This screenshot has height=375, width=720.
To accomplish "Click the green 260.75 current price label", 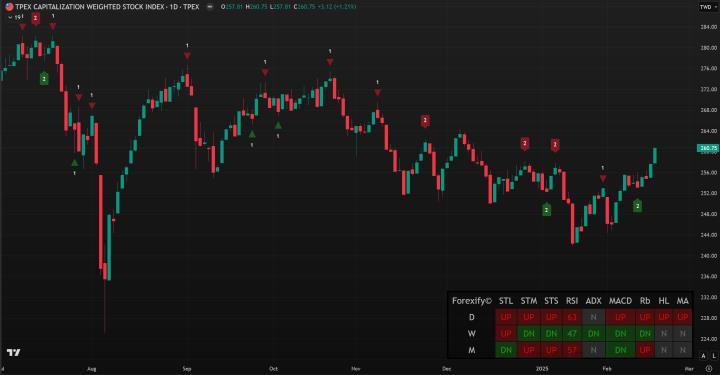I will 708,148.
